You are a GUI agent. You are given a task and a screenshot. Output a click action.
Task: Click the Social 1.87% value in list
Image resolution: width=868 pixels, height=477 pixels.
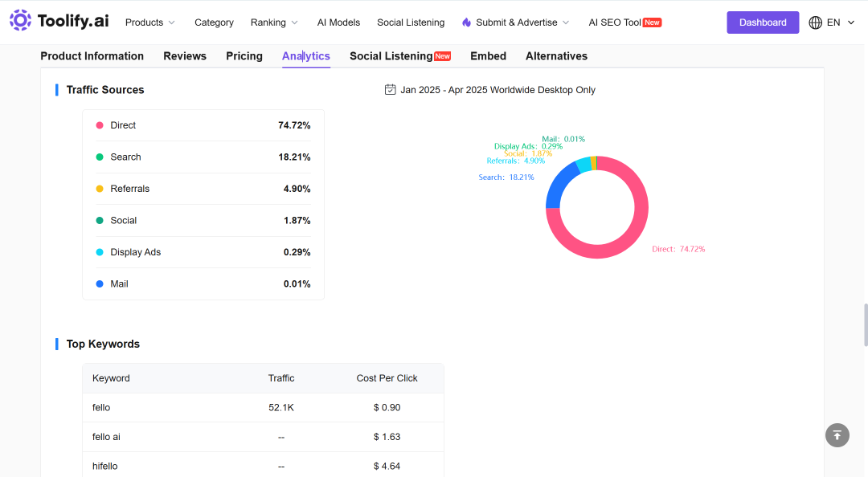[297, 220]
